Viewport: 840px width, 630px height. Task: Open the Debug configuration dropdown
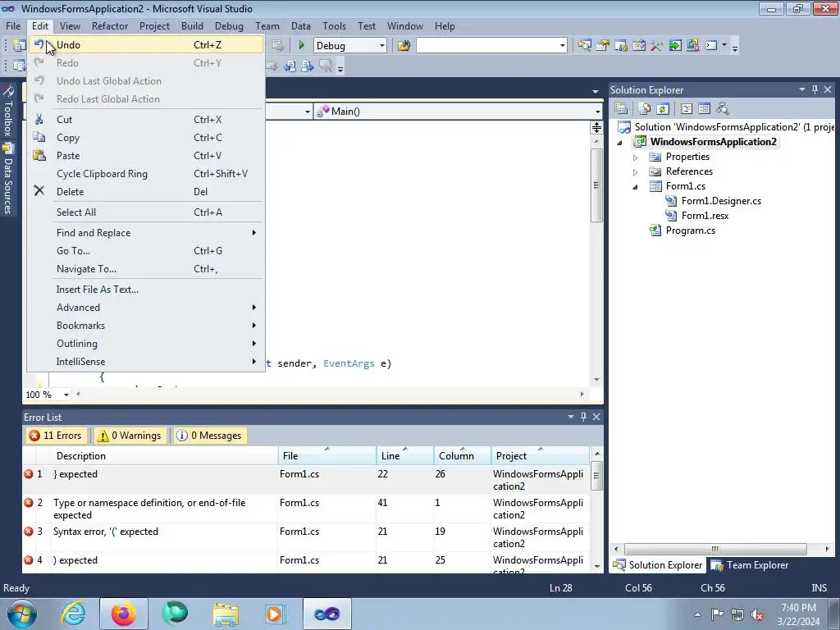[x=349, y=46]
